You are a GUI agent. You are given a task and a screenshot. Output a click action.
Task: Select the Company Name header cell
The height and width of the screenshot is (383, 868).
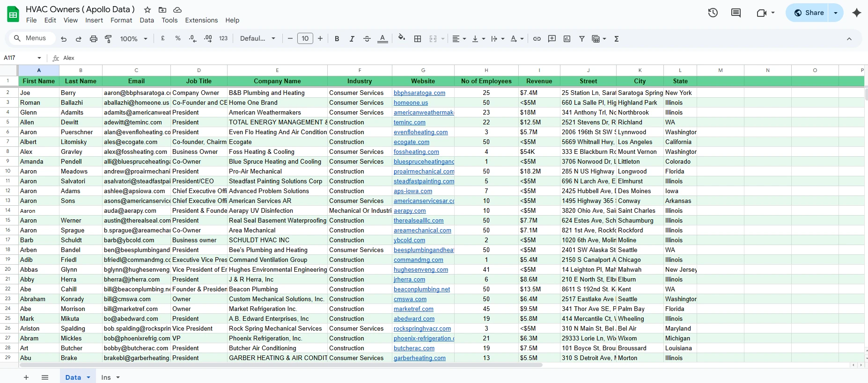pos(277,81)
